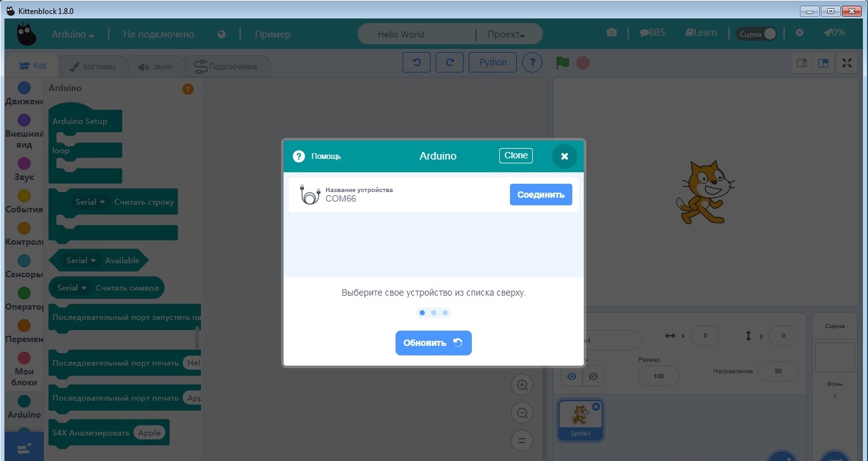Click the sprite x position field
Screen dimensions: 868x461
tap(705, 336)
